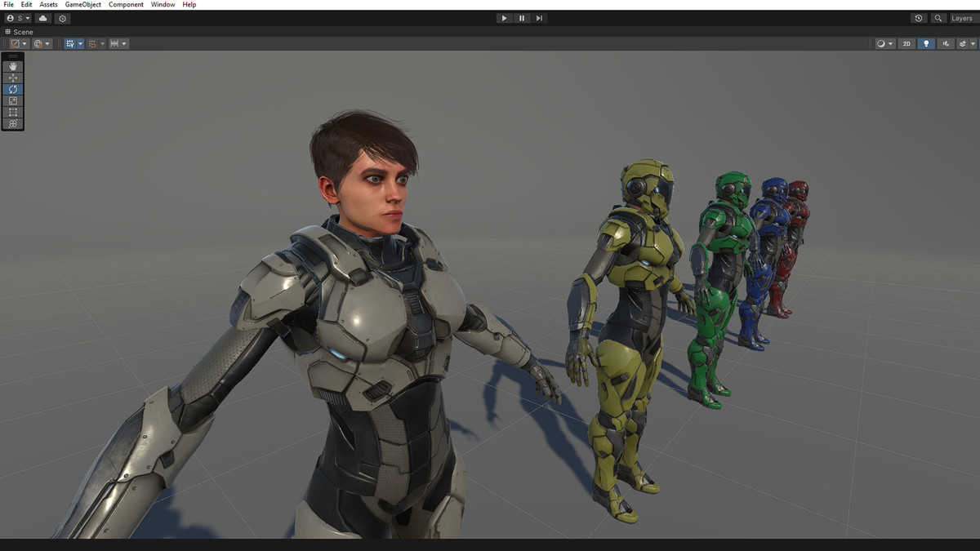This screenshot has height=551, width=980.
Task: Open the GameObject menu
Action: pos(83,5)
